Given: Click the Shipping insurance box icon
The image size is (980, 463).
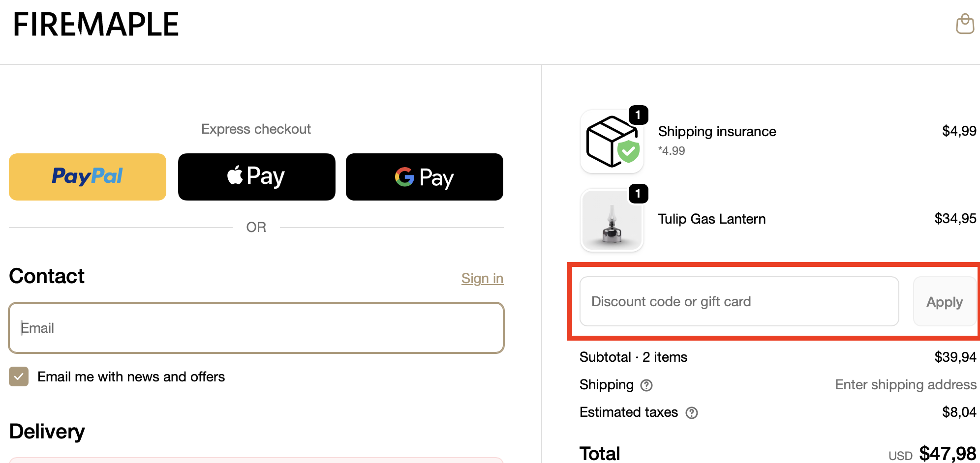Looking at the screenshot, I should pyautogui.click(x=612, y=142).
